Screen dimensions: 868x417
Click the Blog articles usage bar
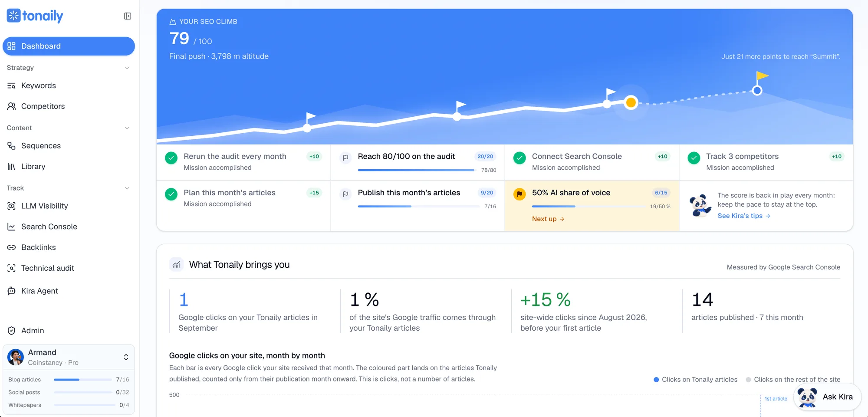tap(83, 380)
